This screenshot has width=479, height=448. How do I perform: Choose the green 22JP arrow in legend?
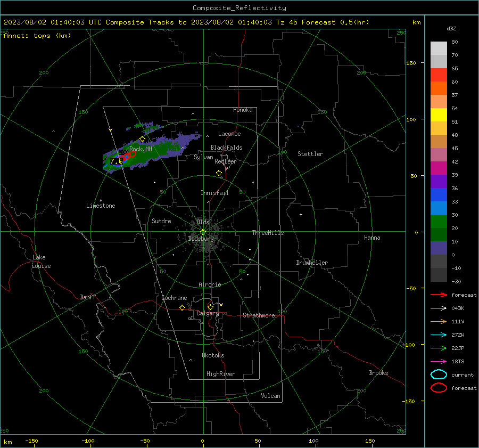click(x=439, y=348)
